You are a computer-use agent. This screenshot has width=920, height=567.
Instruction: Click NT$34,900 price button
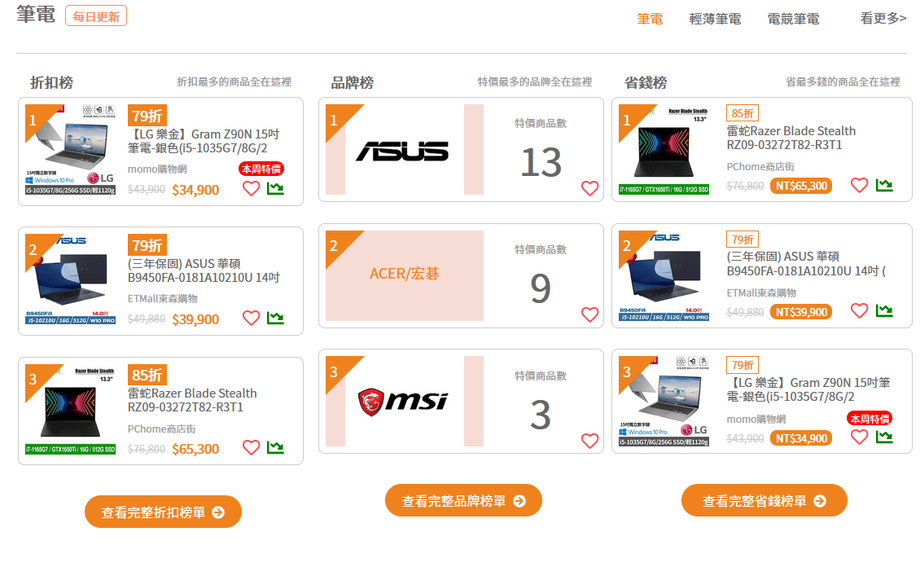pos(801,438)
